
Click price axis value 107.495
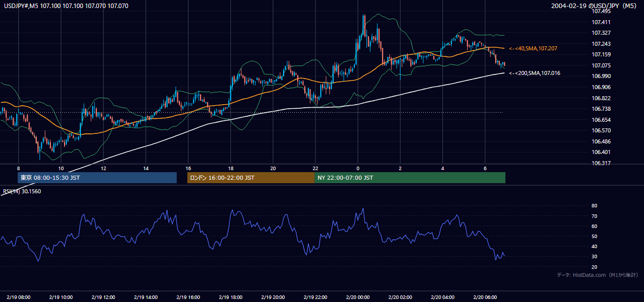click(601, 12)
